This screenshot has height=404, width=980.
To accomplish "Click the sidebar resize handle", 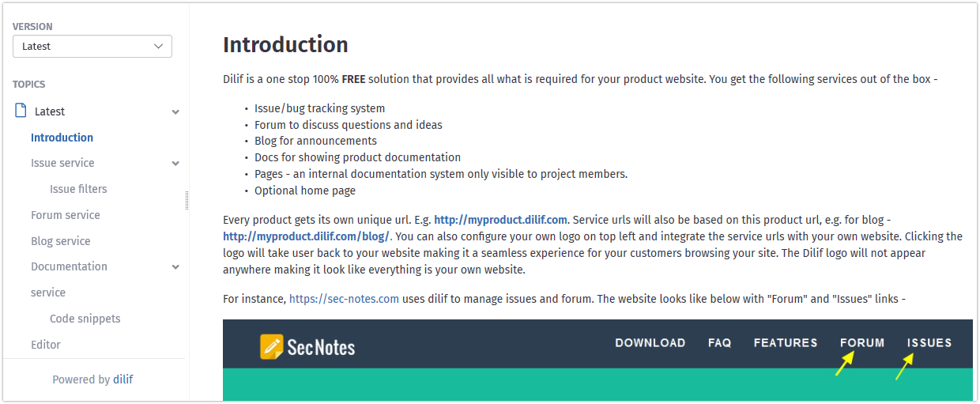I will click(x=187, y=200).
